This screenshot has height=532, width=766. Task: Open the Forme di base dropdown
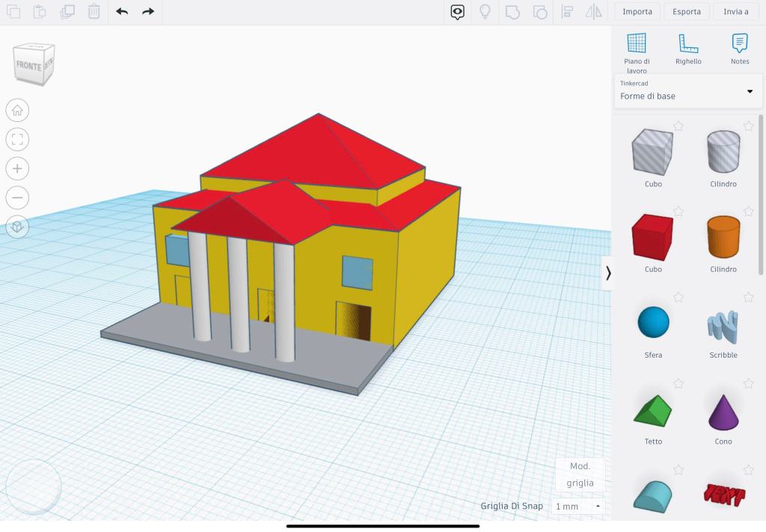[687, 91]
